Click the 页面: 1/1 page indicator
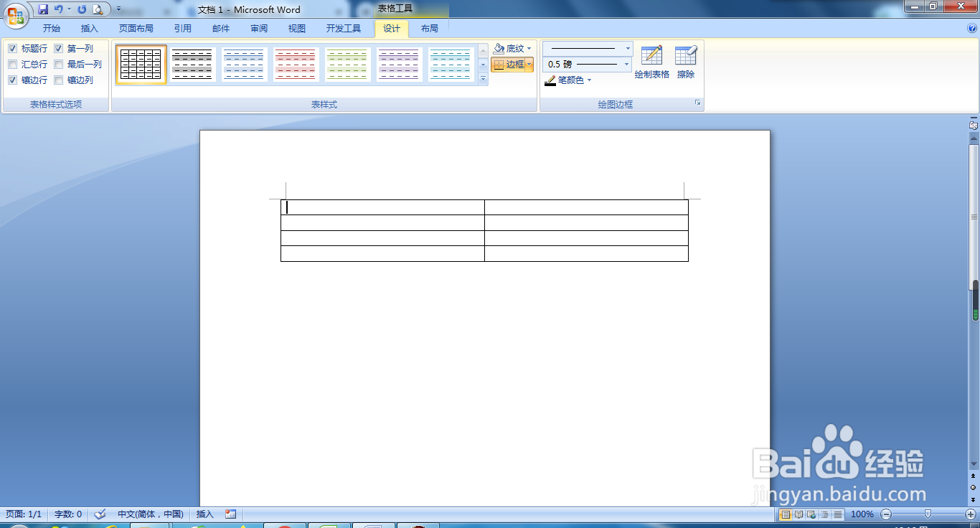The image size is (980, 528). (x=24, y=514)
